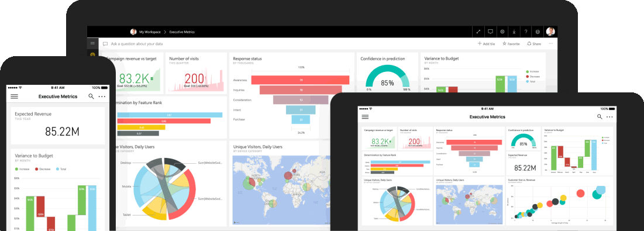Viewport: 644px width, 231px height.
Task: Open the more options ellipsis beside Share
Action: [x=551, y=43]
